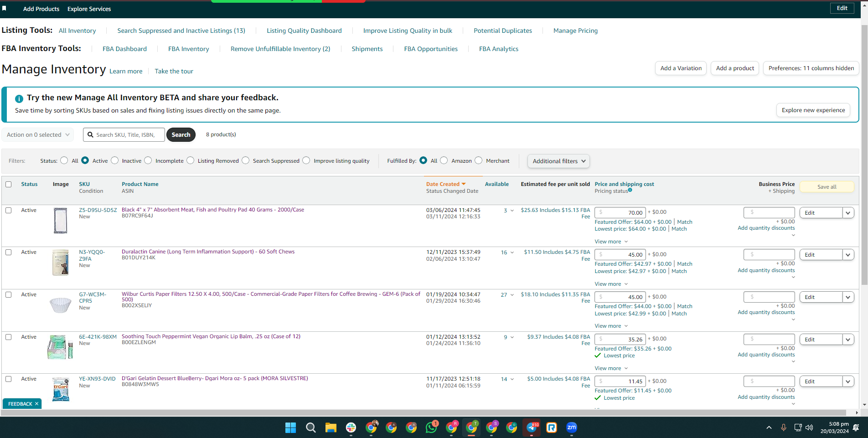868x438 pixels.
Task: Show hidden system tray icons
Action: point(769,428)
